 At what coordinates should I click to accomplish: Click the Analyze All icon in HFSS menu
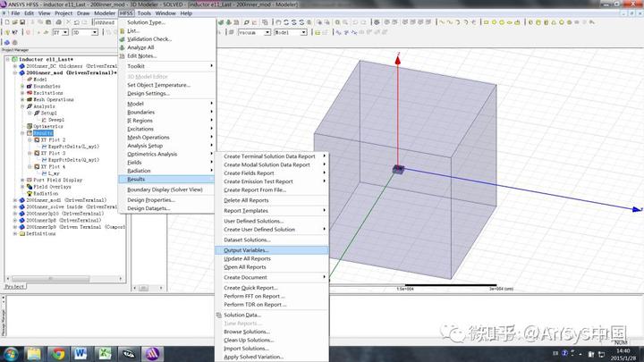point(122,47)
